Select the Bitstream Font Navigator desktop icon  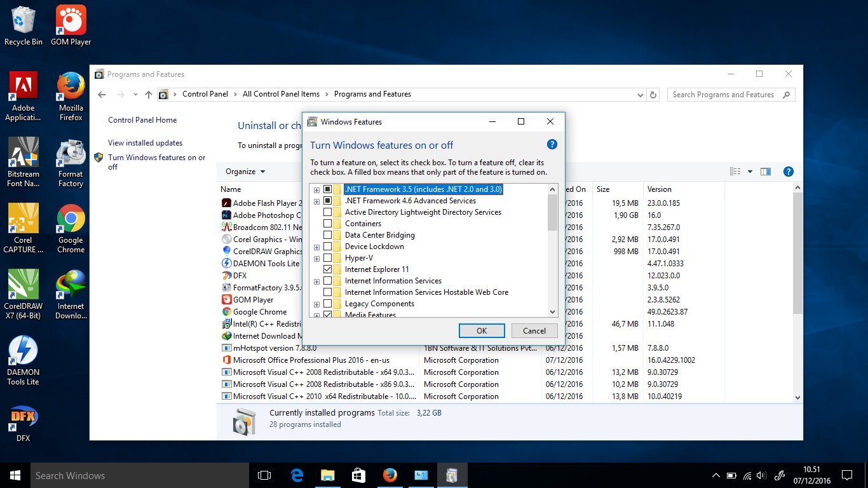click(24, 163)
